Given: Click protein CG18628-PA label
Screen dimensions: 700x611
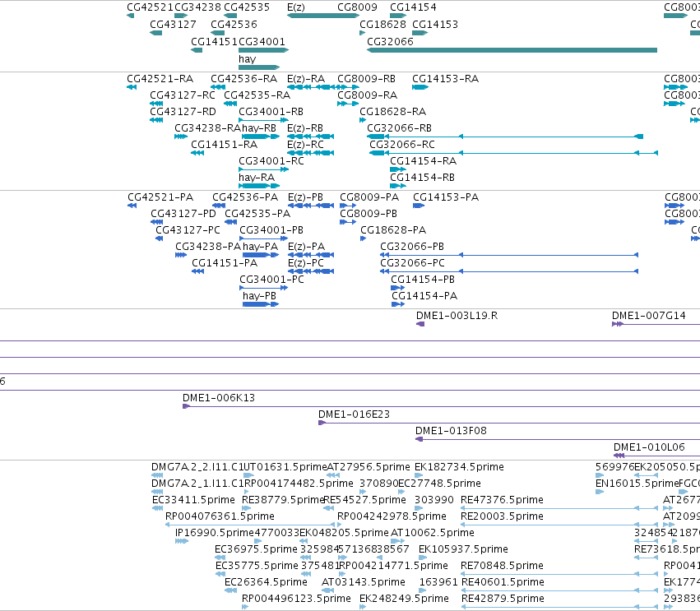Looking at the screenshot, I should [x=393, y=230].
